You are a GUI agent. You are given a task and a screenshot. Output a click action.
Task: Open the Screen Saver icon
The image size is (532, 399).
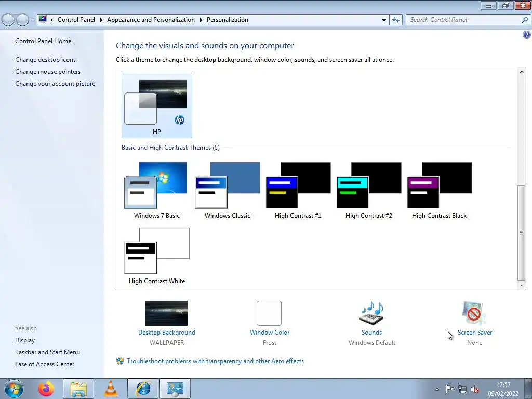click(x=474, y=313)
